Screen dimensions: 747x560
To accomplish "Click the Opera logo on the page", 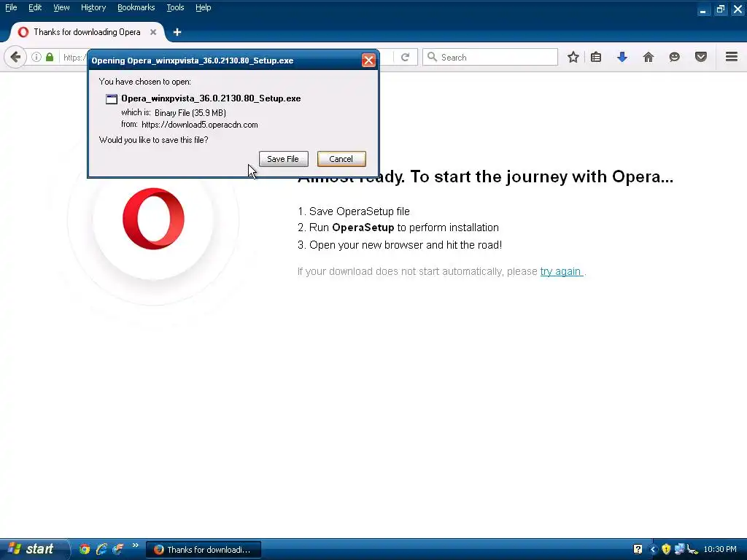I will 153,219.
